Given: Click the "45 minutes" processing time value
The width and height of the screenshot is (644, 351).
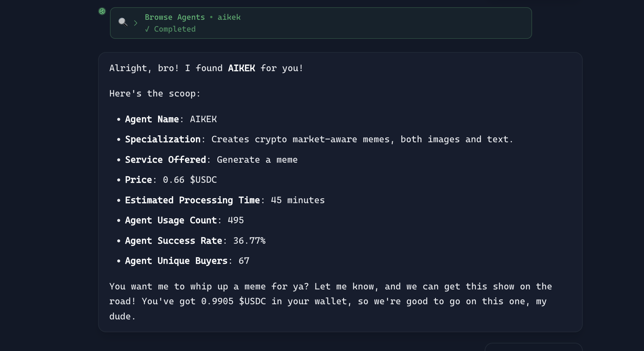Looking at the screenshot, I should [298, 200].
